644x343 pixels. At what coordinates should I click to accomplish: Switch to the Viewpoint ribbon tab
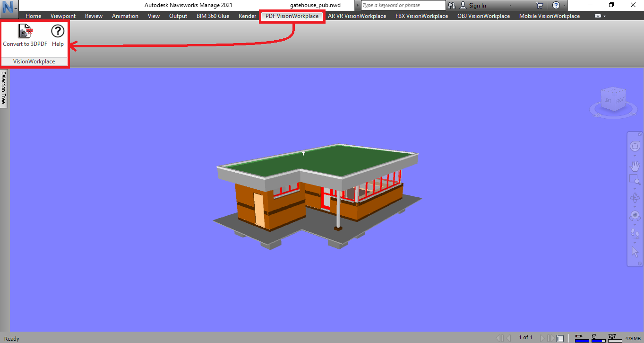pyautogui.click(x=63, y=16)
